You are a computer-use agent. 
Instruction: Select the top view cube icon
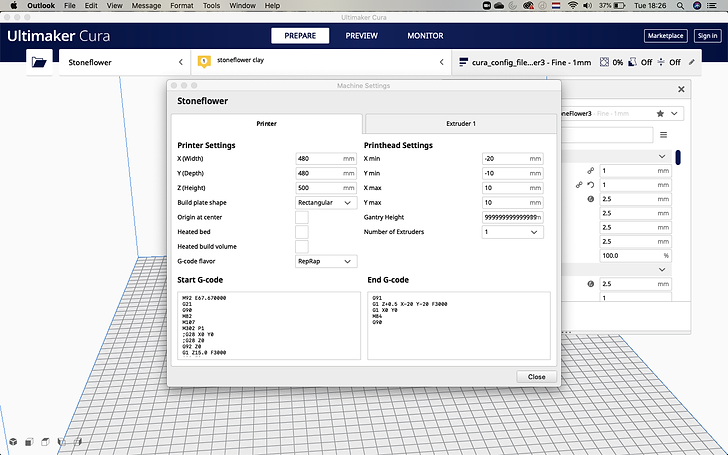[x=45, y=442]
